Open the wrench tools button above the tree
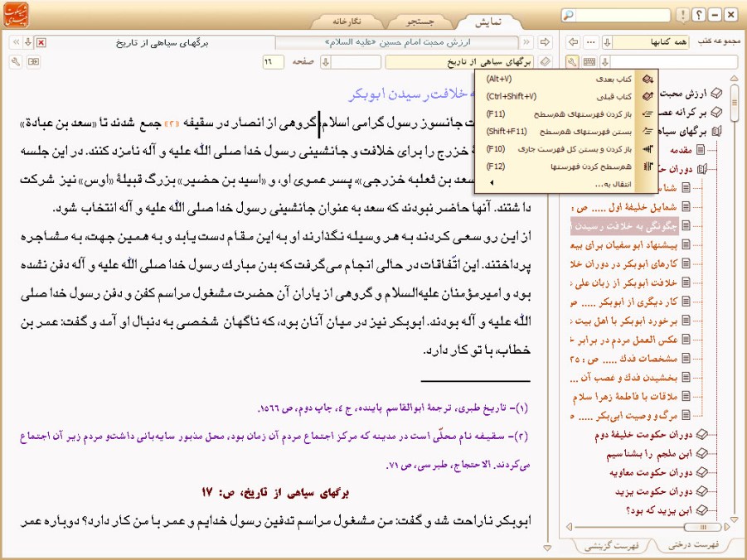The height and width of the screenshot is (560, 747). (572, 62)
